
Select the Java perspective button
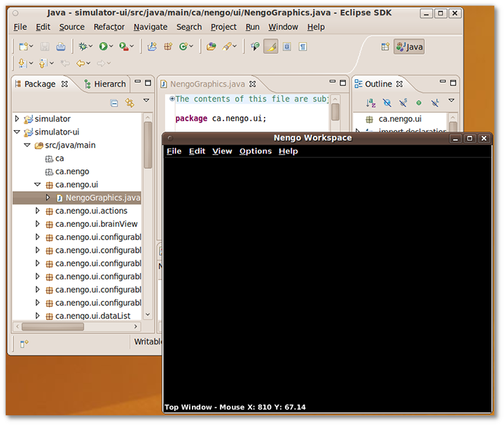tap(409, 47)
